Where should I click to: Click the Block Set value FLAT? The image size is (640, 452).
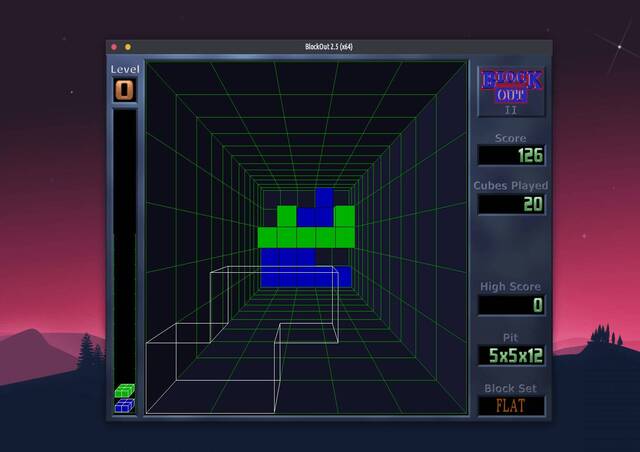click(511, 406)
